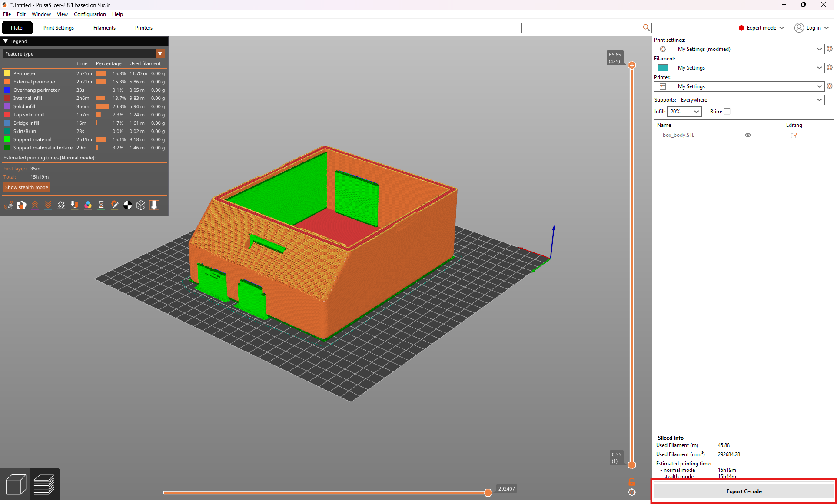Open Print settings gear icon
The image size is (837, 504).
830,49
